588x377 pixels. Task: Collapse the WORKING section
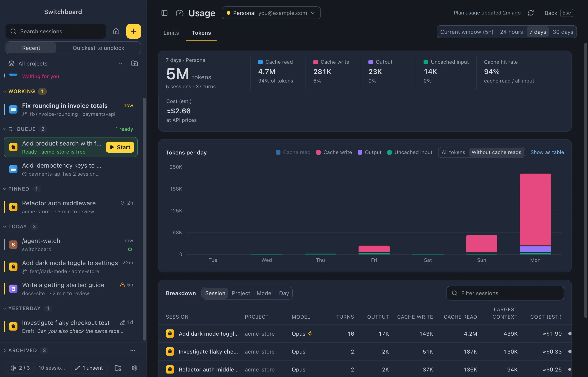(x=5, y=91)
